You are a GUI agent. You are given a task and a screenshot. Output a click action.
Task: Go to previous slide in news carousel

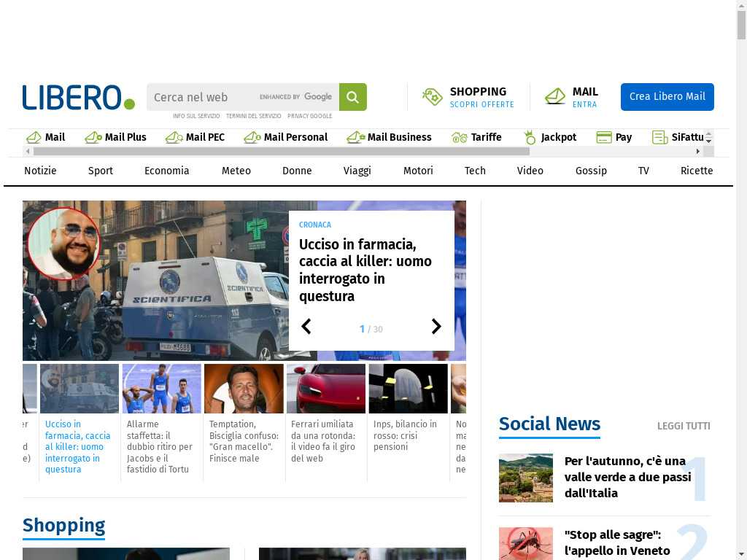(x=306, y=327)
